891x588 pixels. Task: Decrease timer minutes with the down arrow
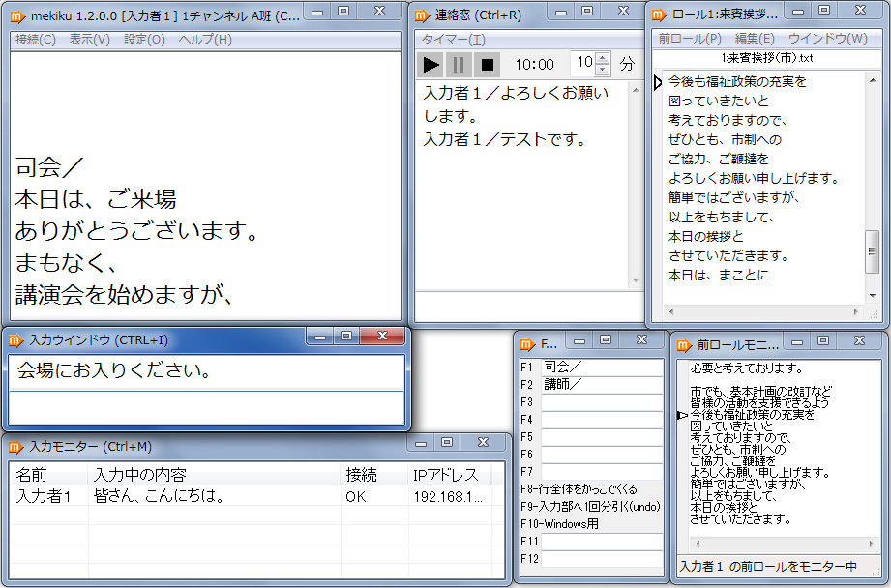click(603, 71)
